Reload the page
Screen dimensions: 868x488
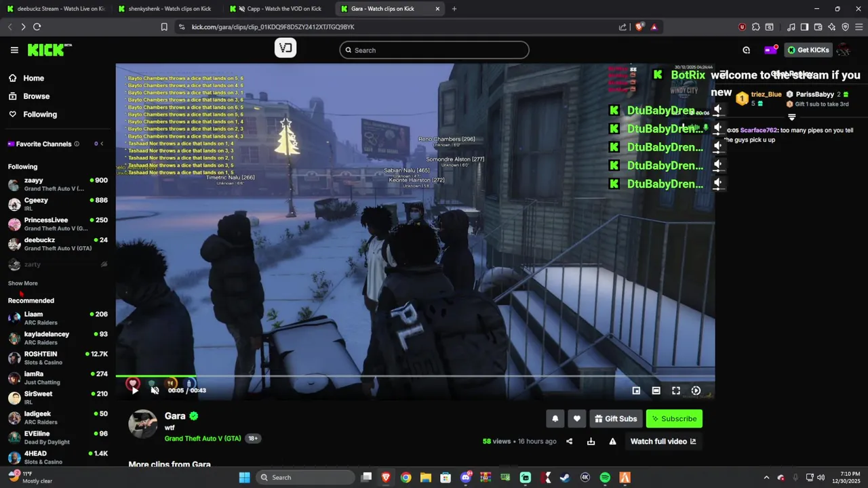click(x=37, y=27)
